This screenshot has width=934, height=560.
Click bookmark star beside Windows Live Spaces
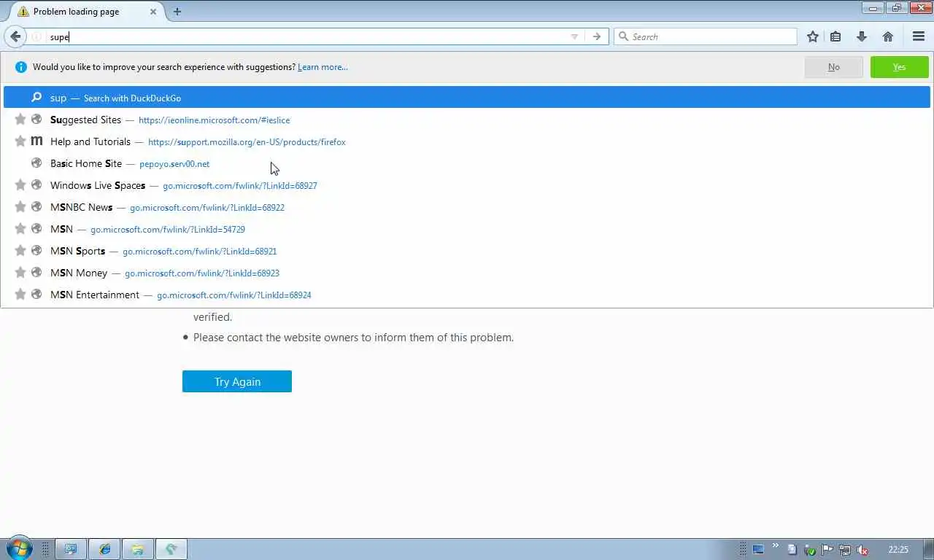tap(20, 185)
